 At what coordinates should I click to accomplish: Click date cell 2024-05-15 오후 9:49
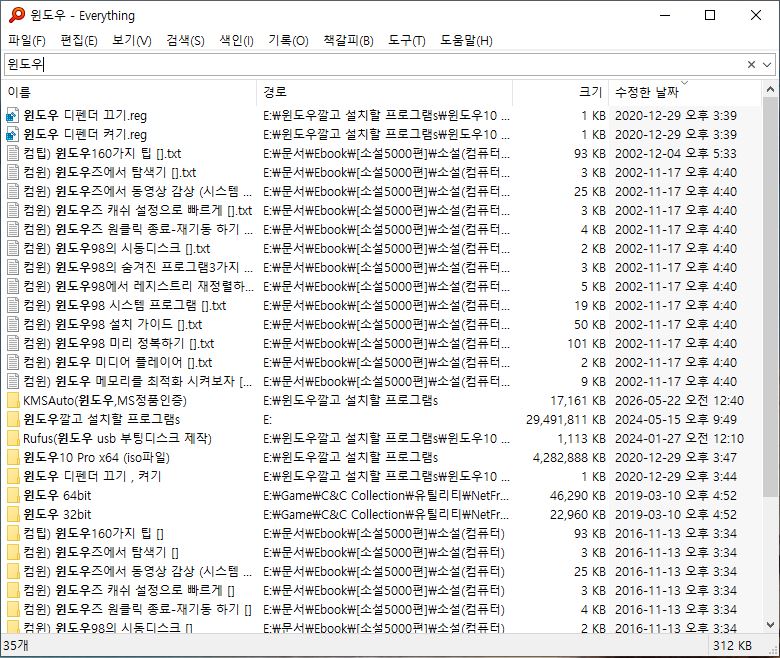[x=676, y=419]
